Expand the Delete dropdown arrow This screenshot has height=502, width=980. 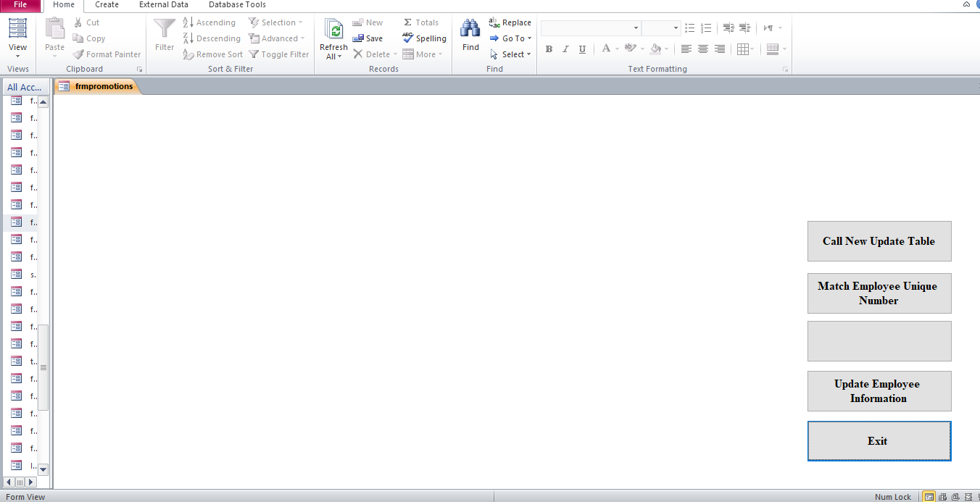click(x=396, y=54)
